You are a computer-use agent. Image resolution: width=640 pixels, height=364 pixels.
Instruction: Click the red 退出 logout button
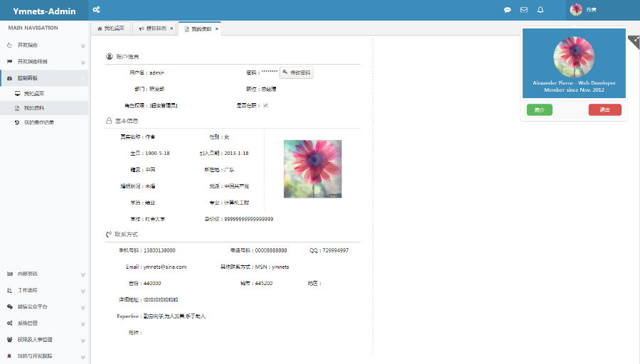(x=605, y=109)
